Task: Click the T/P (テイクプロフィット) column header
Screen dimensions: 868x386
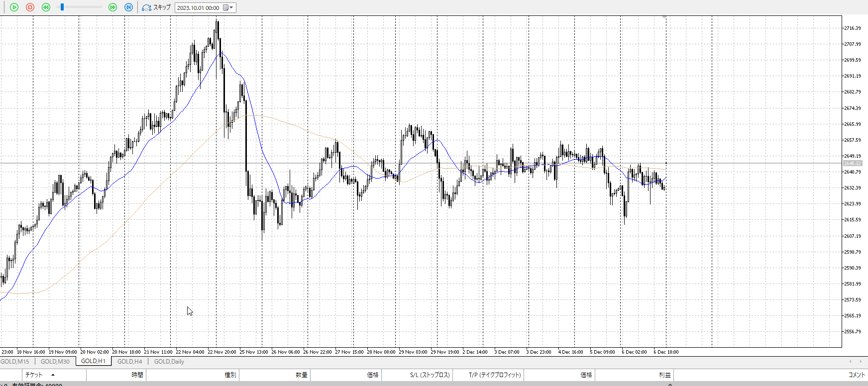Action: coord(494,375)
